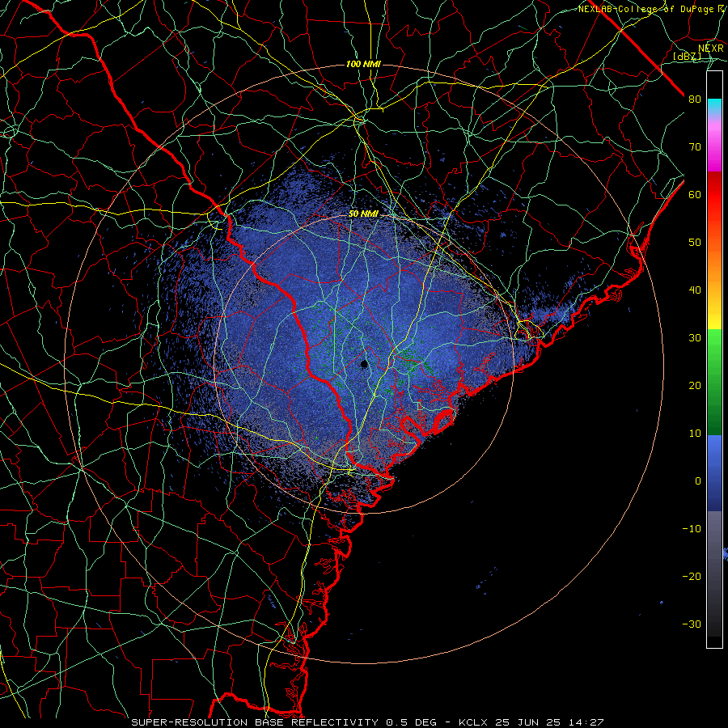Click the black radar site dot
The height and width of the screenshot is (728, 728).
point(364,365)
